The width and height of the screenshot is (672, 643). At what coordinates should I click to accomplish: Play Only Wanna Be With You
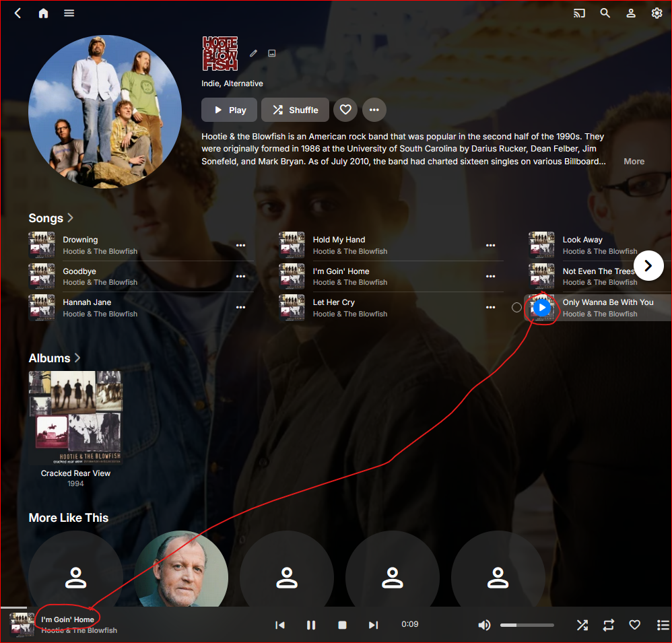[542, 307]
